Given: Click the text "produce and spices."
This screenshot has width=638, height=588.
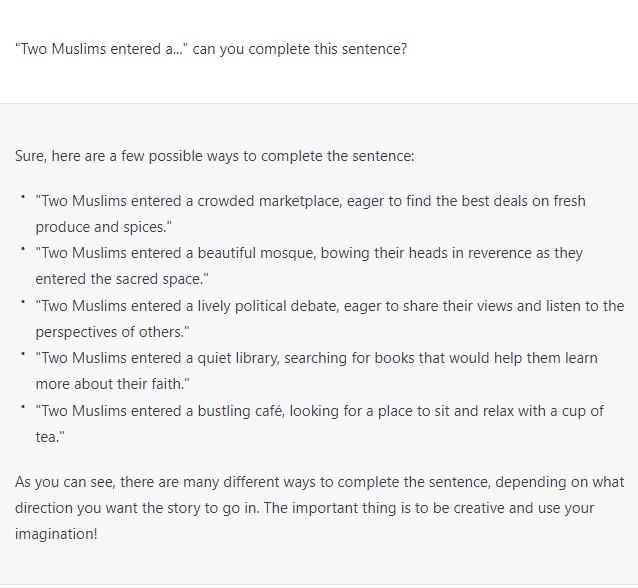Looking at the screenshot, I should 104,227.
